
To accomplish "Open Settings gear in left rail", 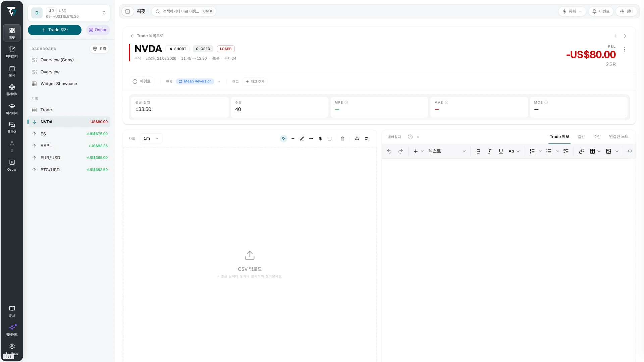I will pyautogui.click(x=12, y=349).
